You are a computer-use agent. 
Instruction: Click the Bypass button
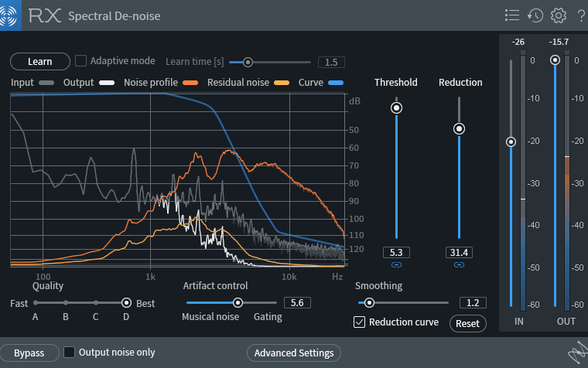tap(29, 353)
